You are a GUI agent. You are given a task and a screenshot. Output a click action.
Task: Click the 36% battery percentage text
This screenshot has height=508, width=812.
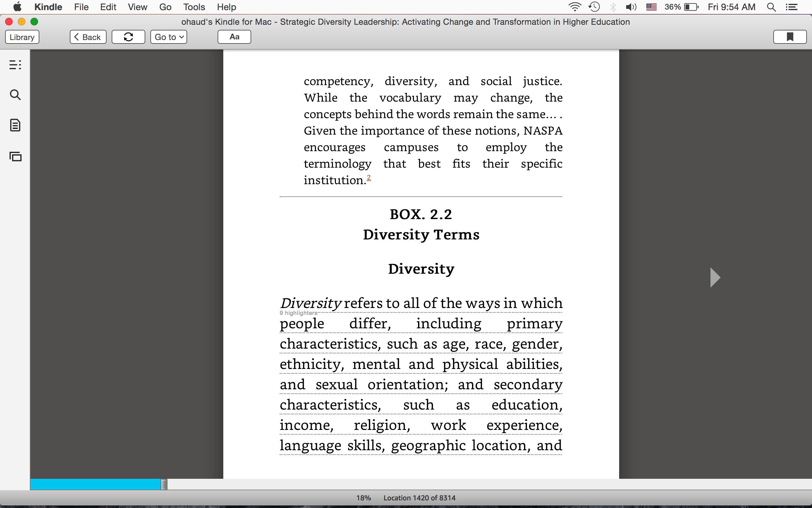672,7
